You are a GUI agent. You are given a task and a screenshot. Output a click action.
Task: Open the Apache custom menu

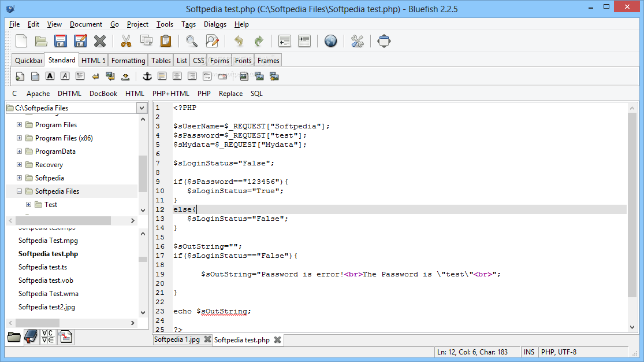pyautogui.click(x=38, y=94)
